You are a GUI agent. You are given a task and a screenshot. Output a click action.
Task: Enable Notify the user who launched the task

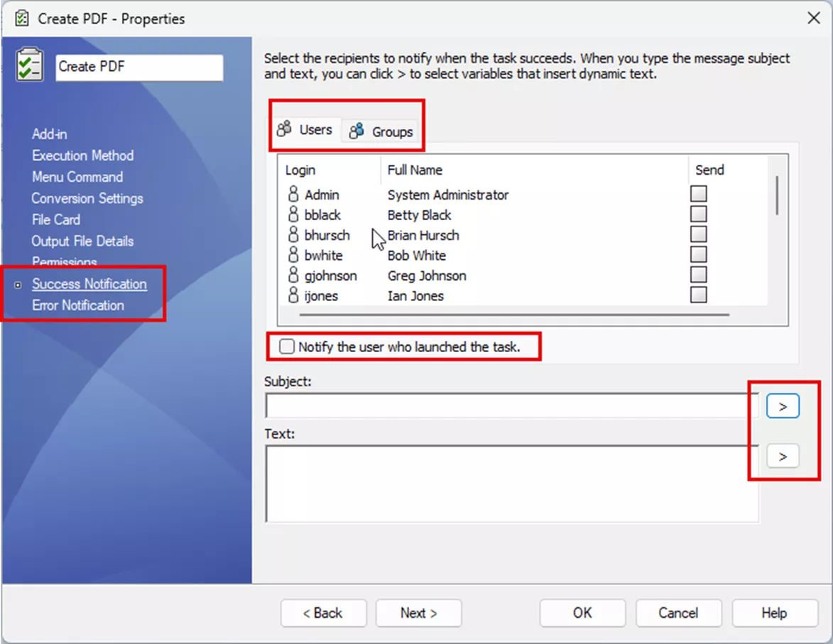(x=287, y=346)
